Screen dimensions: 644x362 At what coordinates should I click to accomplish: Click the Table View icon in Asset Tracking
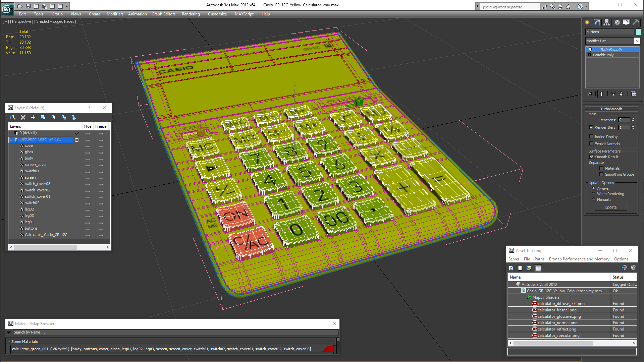538,268
